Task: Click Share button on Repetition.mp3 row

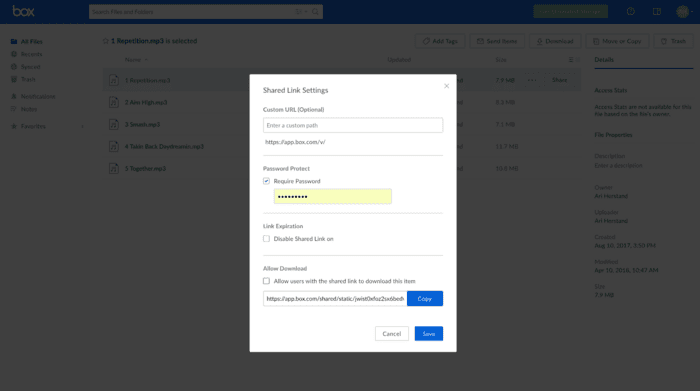Action: 559,80
